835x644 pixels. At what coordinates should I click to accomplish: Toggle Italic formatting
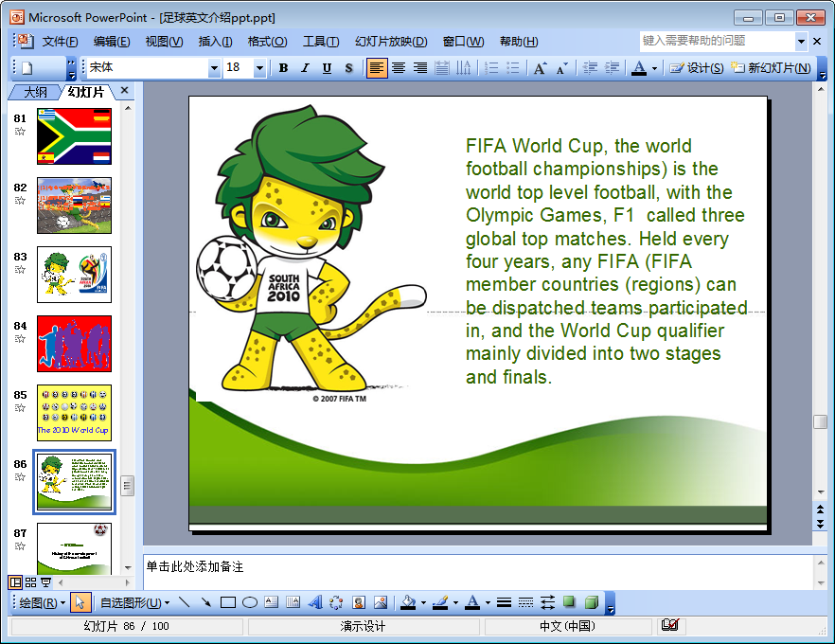click(x=305, y=67)
